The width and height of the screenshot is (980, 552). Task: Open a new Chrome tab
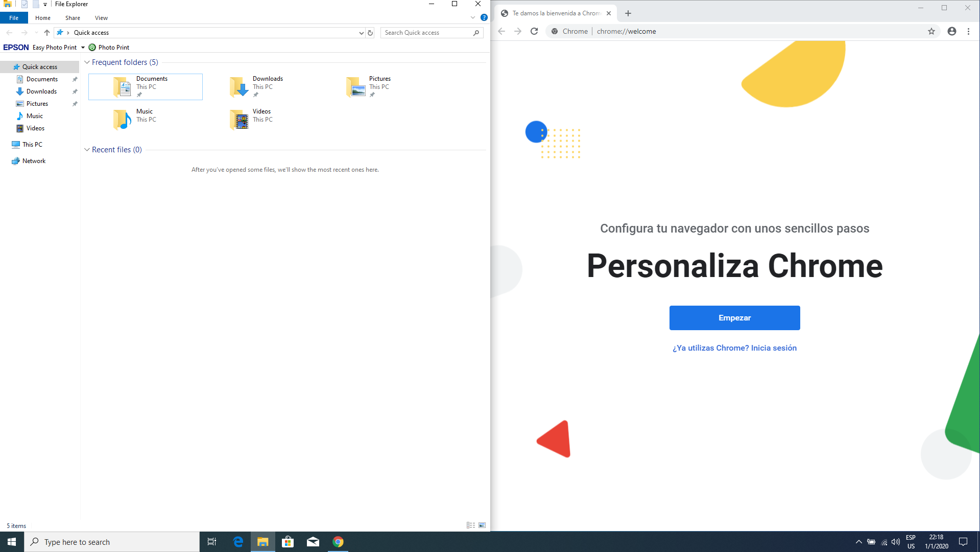(x=628, y=13)
